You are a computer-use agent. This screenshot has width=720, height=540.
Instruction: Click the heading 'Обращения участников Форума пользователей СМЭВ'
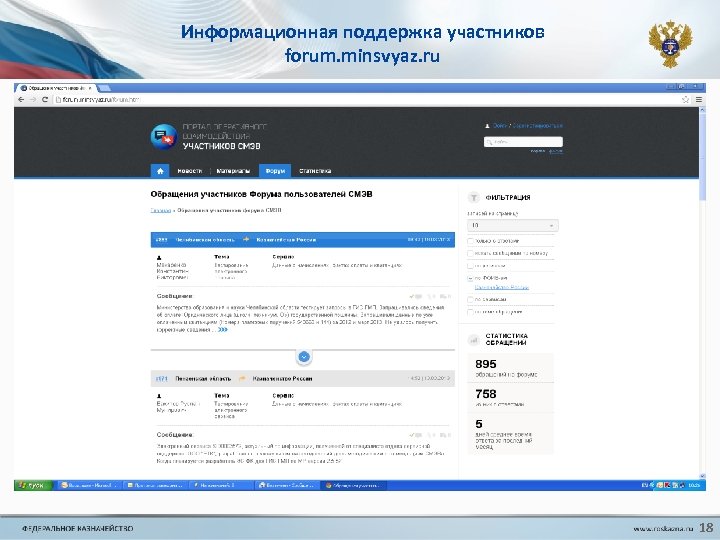pyautogui.click(x=261, y=194)
